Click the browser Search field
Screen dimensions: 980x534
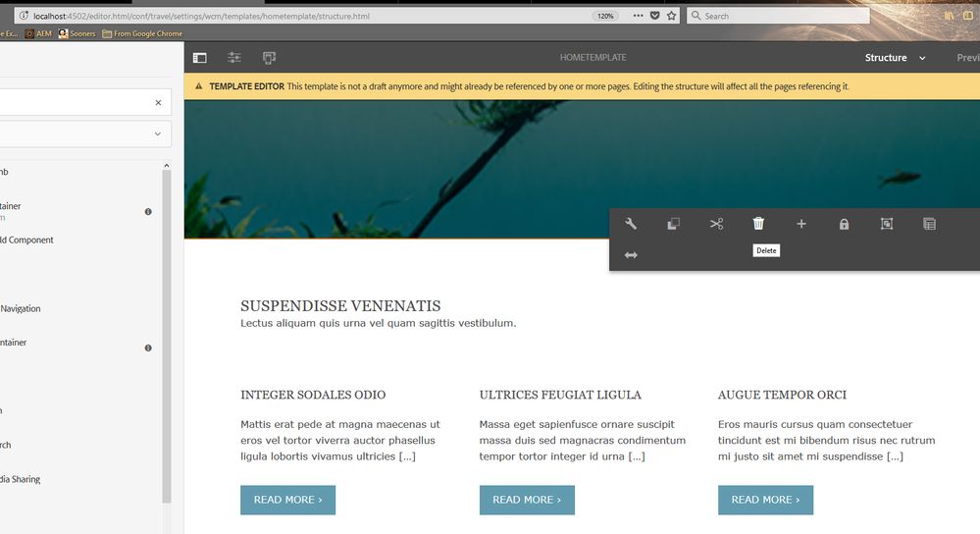click(x=778, y=16)
